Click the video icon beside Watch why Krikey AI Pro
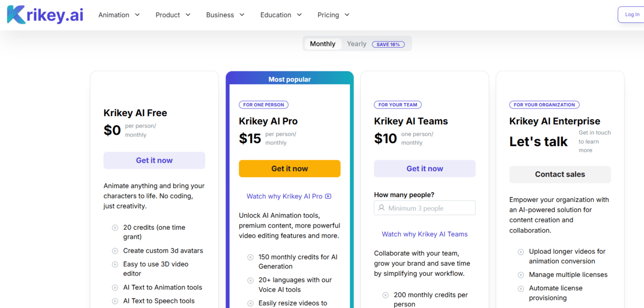The width and height of the screenshot is (644, 308). point(328,196)
